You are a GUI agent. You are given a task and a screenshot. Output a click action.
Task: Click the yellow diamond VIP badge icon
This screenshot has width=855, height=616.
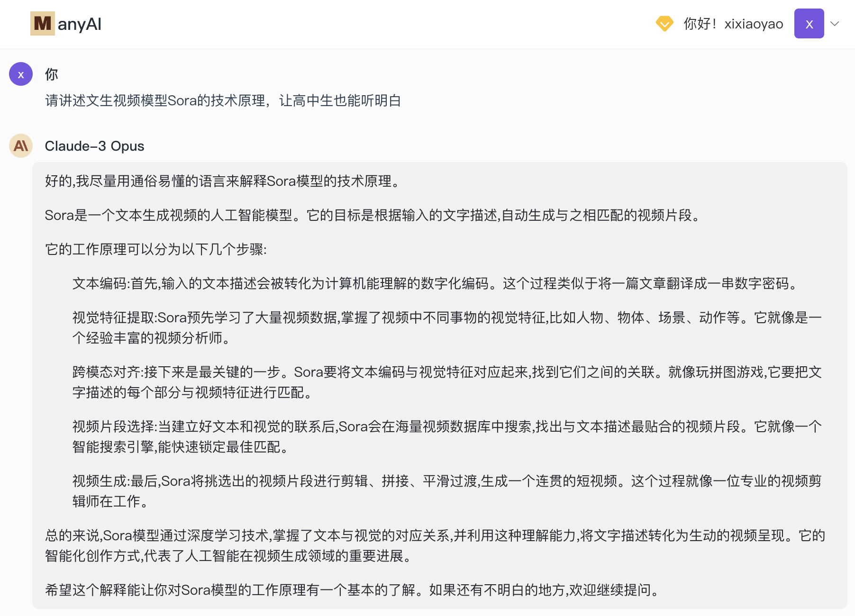[664, 24]
